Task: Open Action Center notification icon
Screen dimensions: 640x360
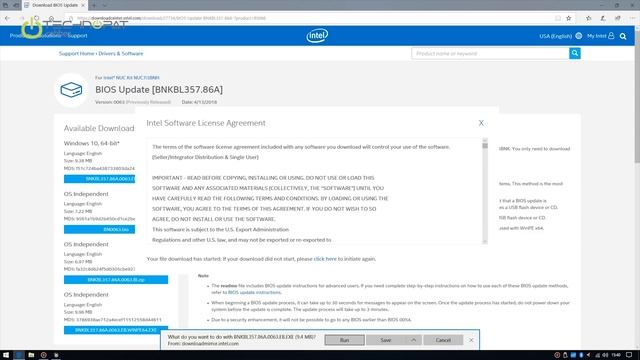Action: pos(629,355)
